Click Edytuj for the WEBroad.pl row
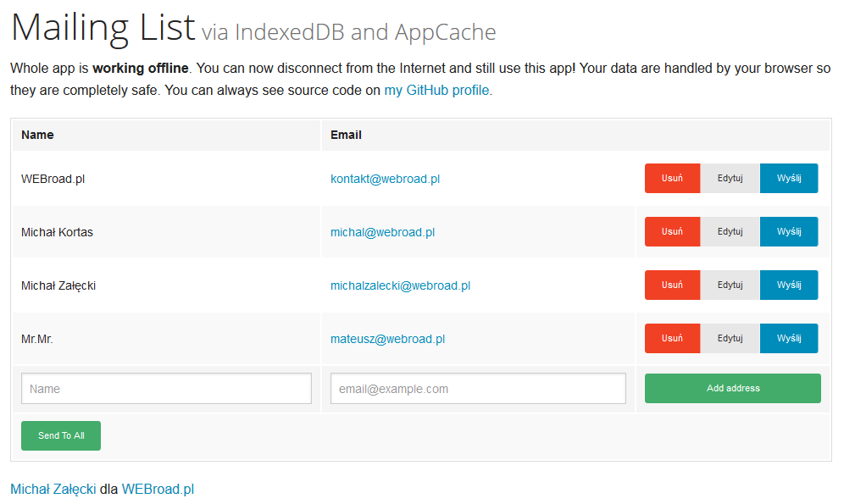The image size is (844, 504). coord(730,179)
